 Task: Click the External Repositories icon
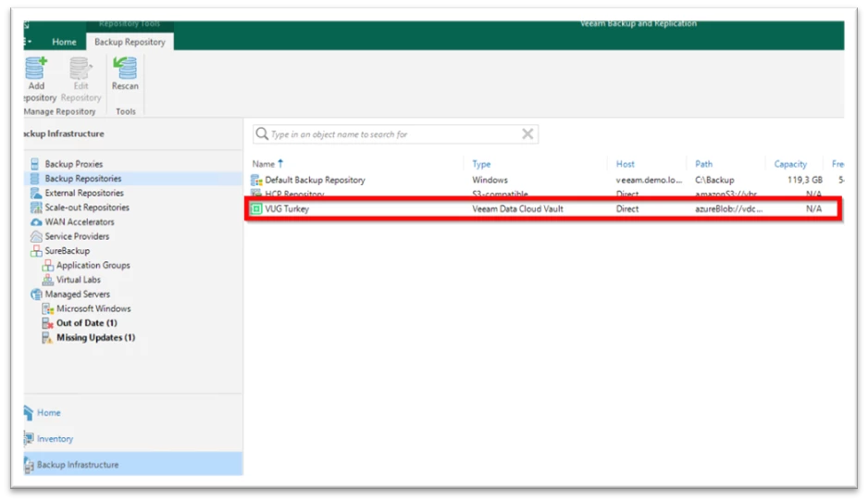pos(36,193)
